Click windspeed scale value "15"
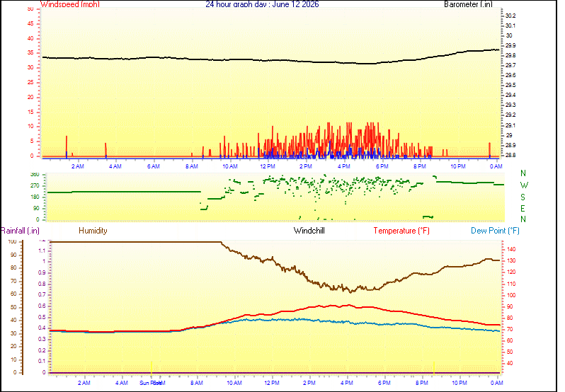 click(x=30, y=112)
